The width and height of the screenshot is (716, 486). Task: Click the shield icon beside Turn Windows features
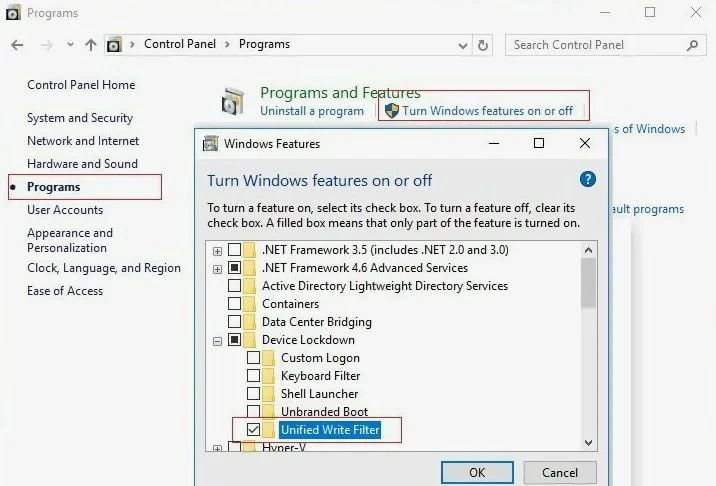391,111
